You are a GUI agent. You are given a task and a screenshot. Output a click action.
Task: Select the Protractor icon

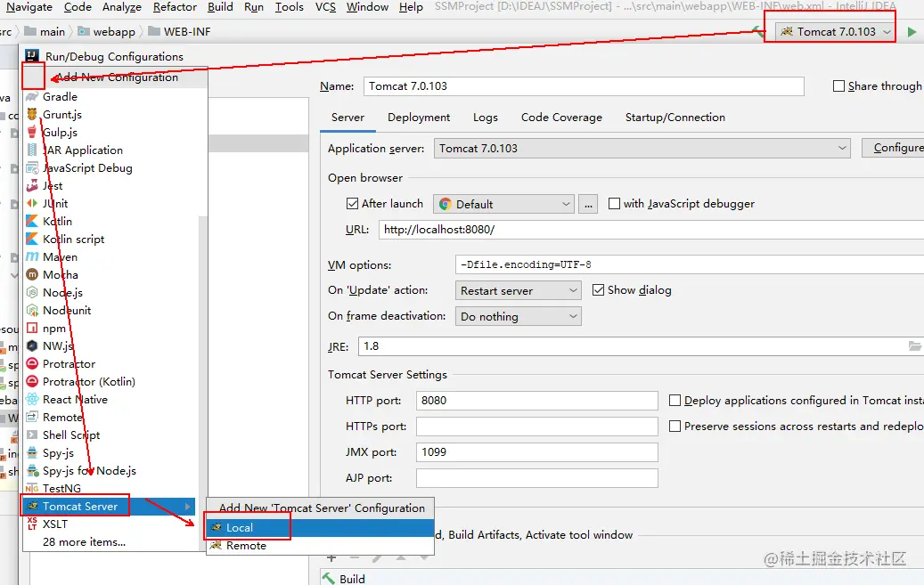point(32,363)
